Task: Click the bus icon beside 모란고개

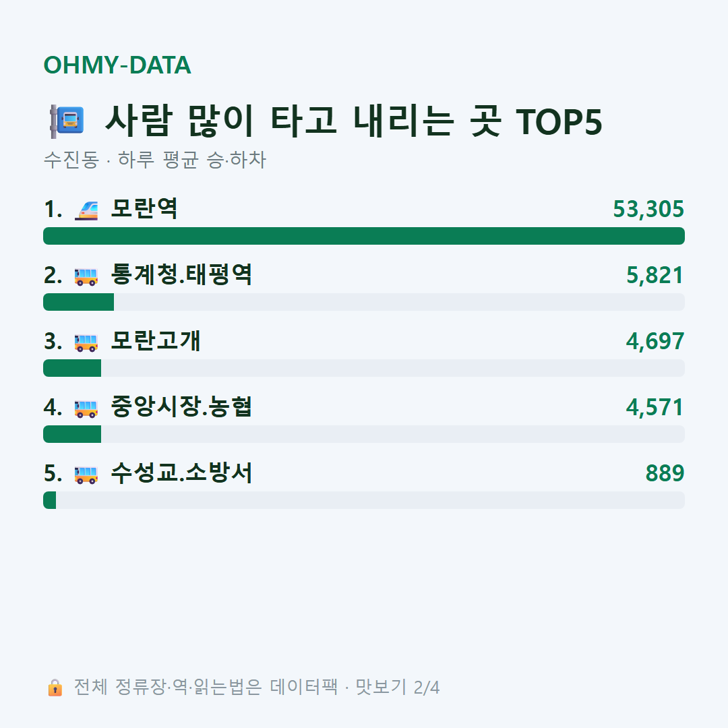Action: pyautogui.click(x=86, y=342)
